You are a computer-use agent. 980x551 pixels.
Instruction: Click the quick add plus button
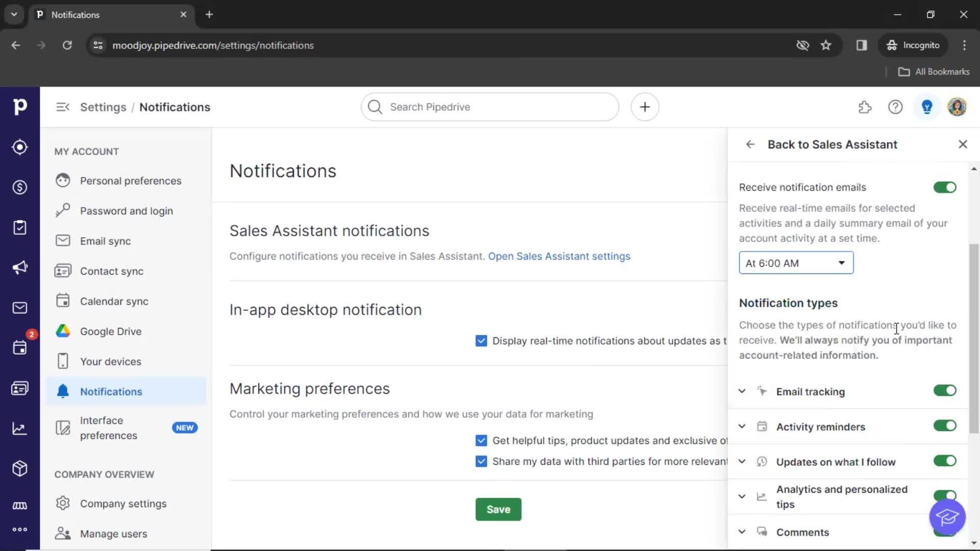pyautogui.click(x=645, y=107)
